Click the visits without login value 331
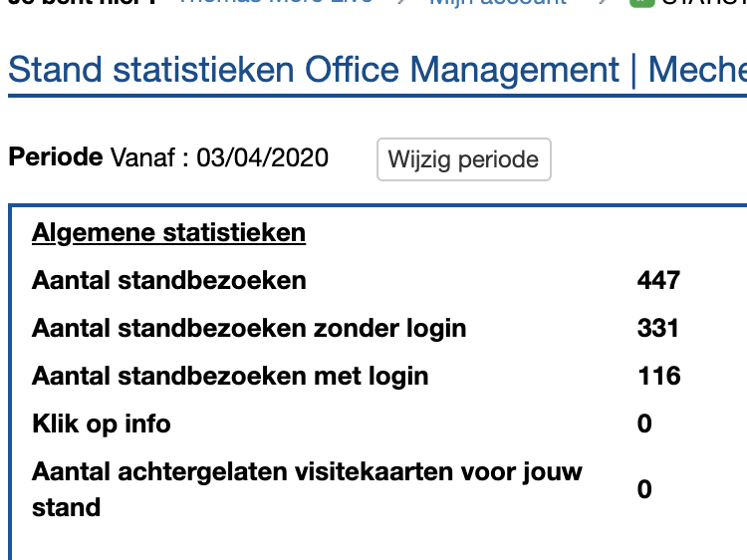The height and width of the screenshot is (560, 747). pyautogui.click(x=658, y=328)
